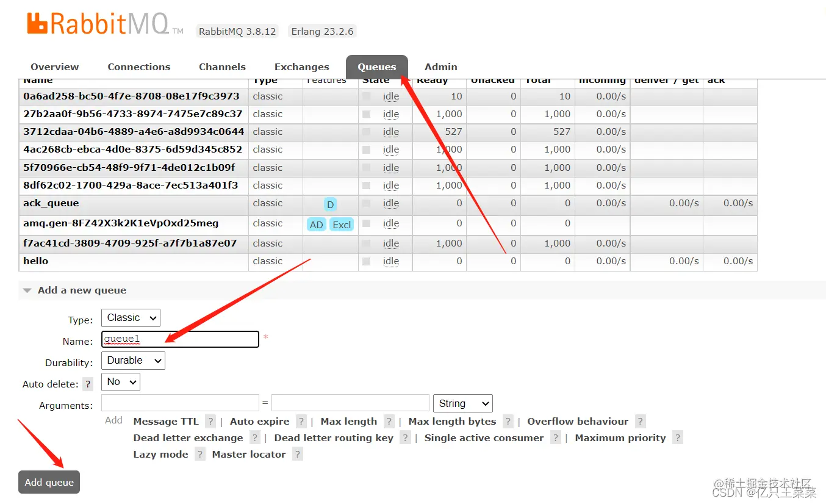
Task: Add the Dead letter routing key argument
Action: (x=334, y=438)
